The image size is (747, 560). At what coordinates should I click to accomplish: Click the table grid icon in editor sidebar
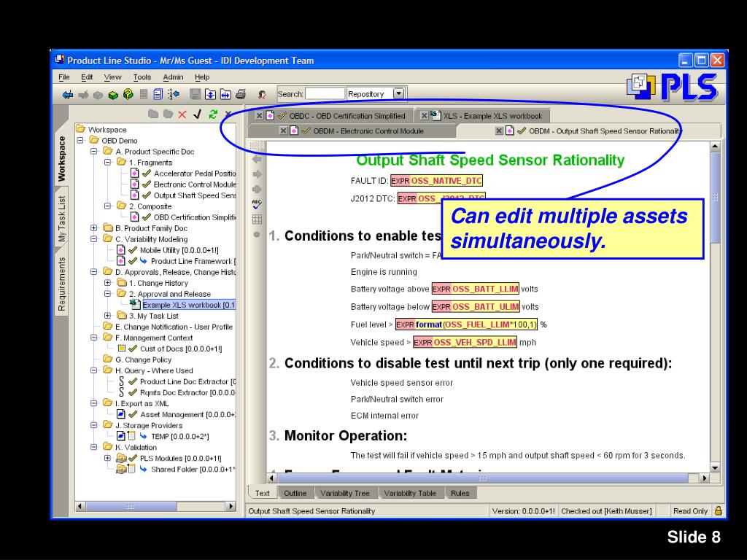257,219
